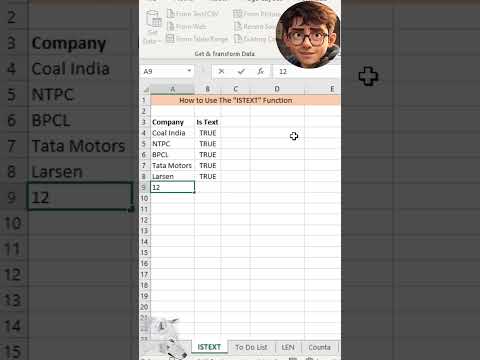This screenshot has height=360, width=480.
Task: Select column D header
Action: pos(277,89)
